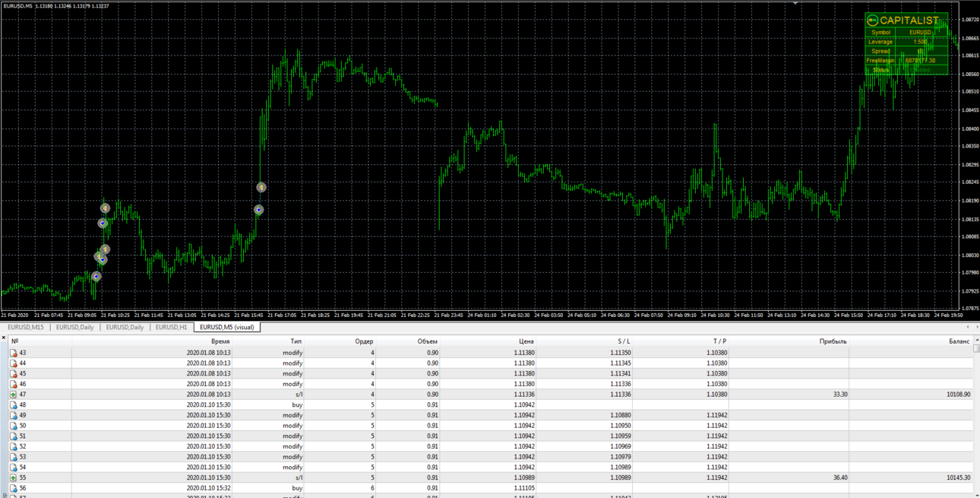The image size is (980, 498).
Task: Click the profit value 33.30
Action: [x=839, y=395]
